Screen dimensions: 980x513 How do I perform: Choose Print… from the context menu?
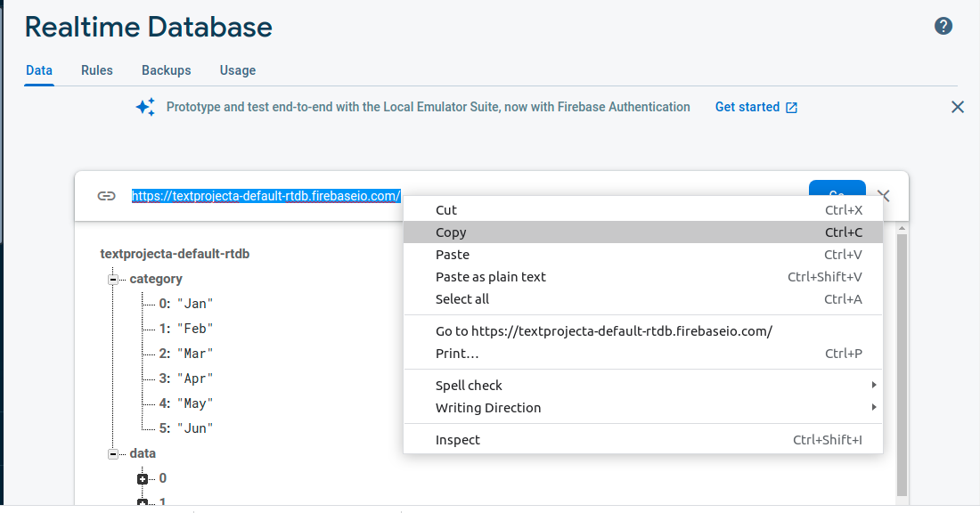coord(643,354)
